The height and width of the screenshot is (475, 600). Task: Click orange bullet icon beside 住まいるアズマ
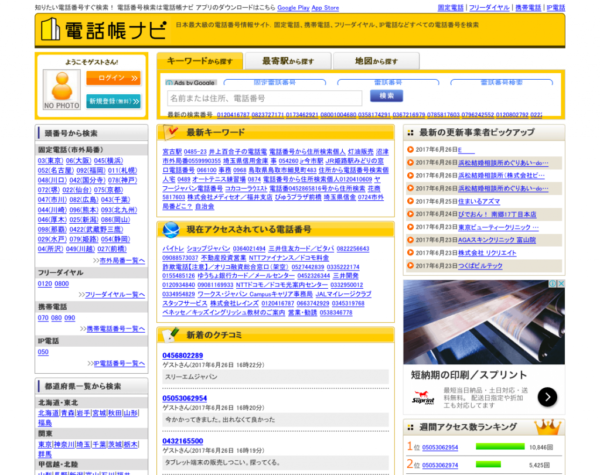pyautogui.click(x=407, y=200)
